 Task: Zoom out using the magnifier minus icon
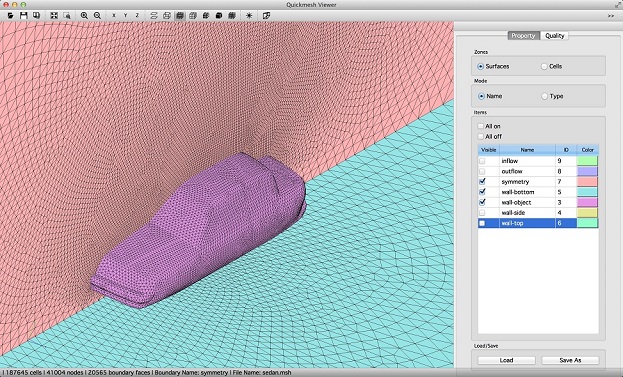pos(97,15)
